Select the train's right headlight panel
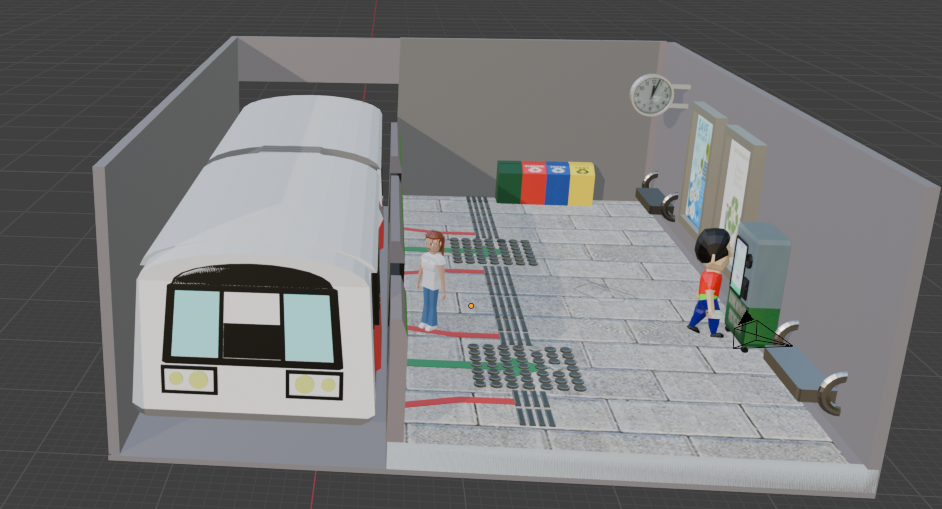Image resolution: width=942 pixels, height=509 pixels. 314,384
